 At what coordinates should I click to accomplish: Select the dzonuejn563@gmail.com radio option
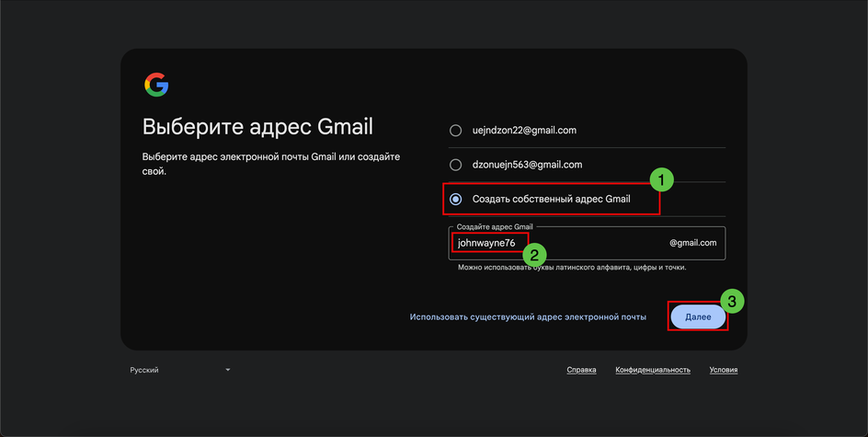[455, 165]
